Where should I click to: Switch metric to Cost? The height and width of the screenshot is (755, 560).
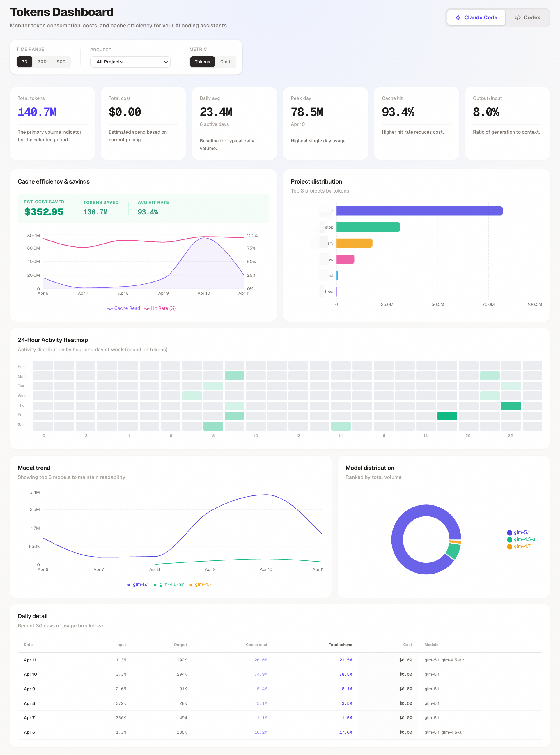click(x=225, y=62)
